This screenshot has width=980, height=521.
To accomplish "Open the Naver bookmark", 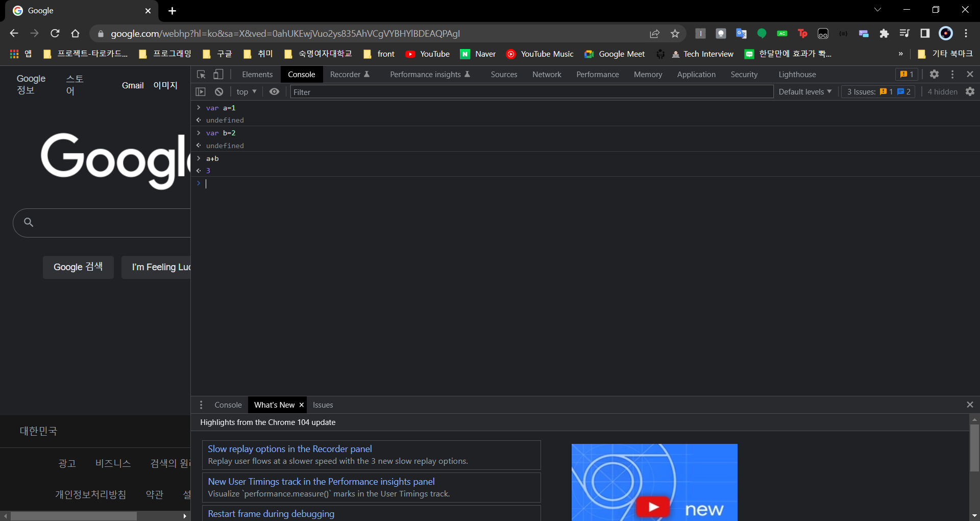I will (478, 54).
